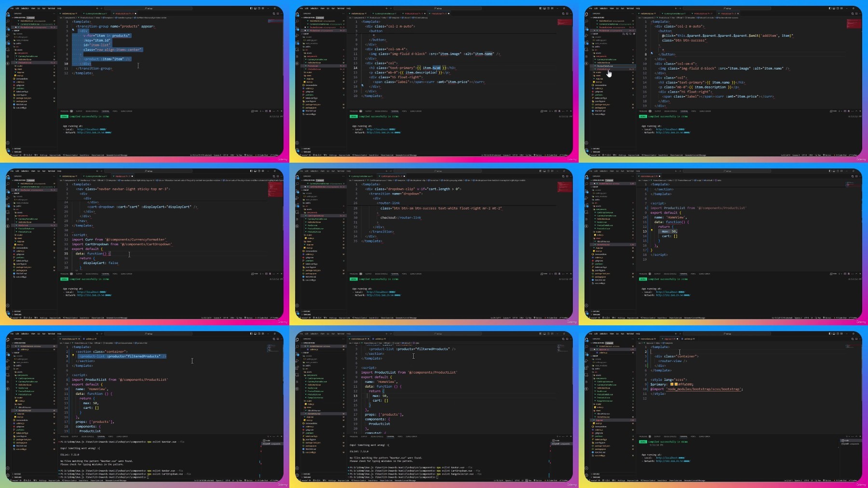Toggle bottom panel in the transition-group window

pos(255,8)
